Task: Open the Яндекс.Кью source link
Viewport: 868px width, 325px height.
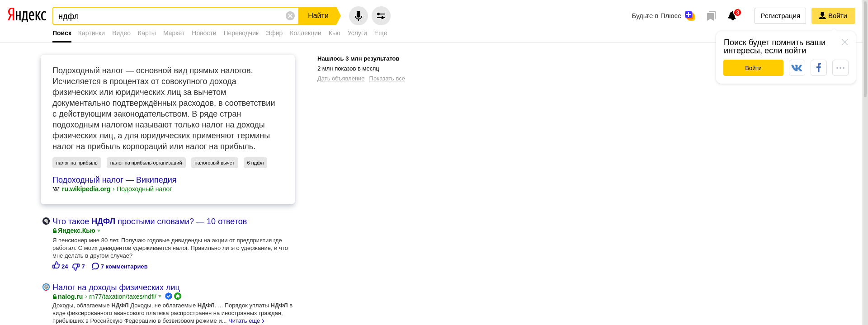Action: (76, 231)
